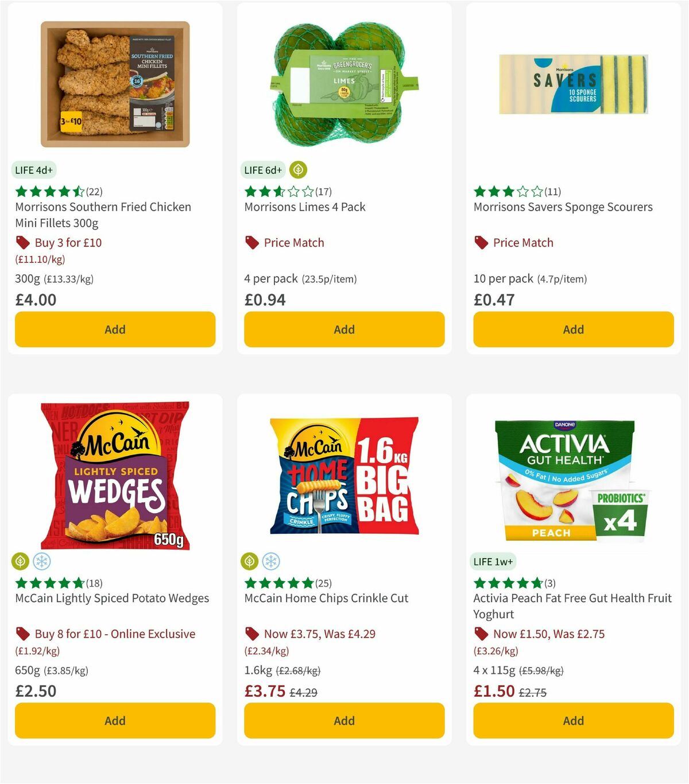The image size is (689, 784).
Task: Click the Price Match tag icon for Limes
Action: pyautogui.click(x=251, y=243)
